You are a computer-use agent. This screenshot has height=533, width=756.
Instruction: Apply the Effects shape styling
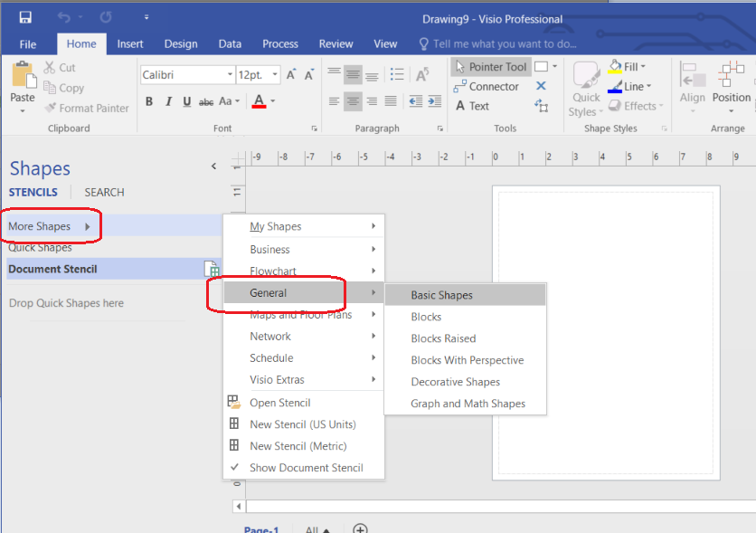tap(634, 105)
